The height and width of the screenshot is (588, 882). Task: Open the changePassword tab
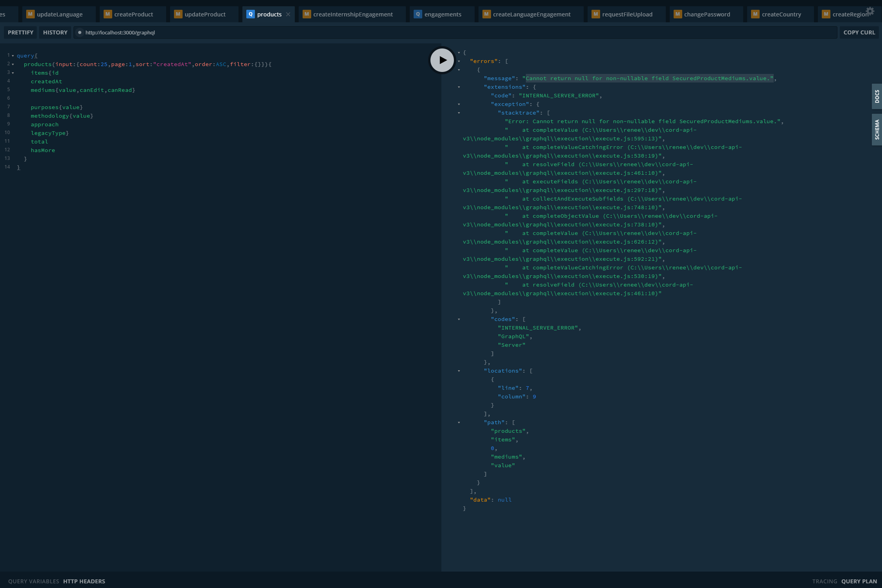point(706,14)
